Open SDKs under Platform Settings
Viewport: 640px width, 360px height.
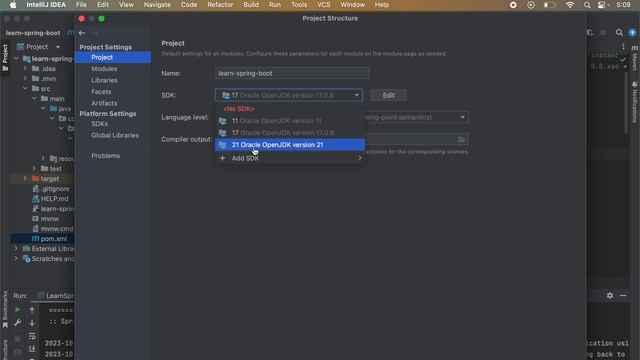(x=100, y=124)
